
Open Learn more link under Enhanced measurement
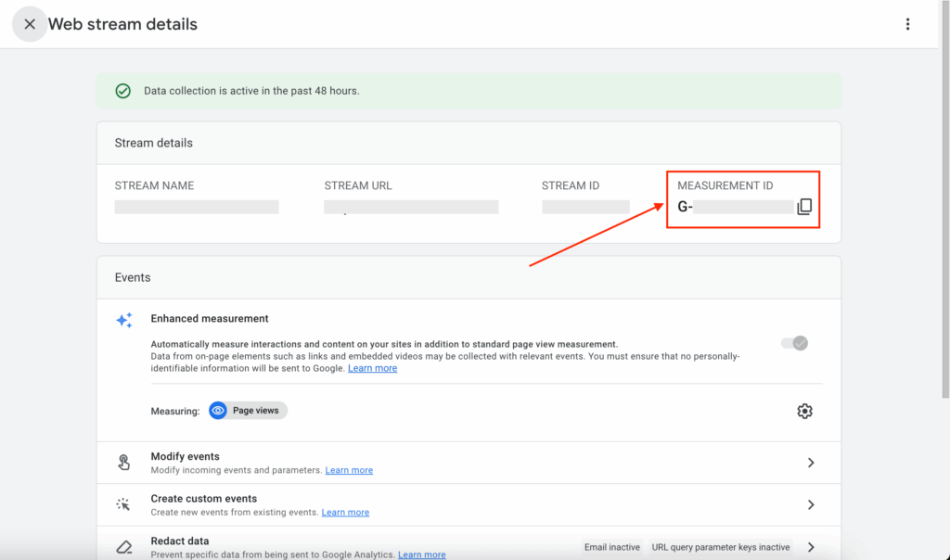click(x=372, y=368)
